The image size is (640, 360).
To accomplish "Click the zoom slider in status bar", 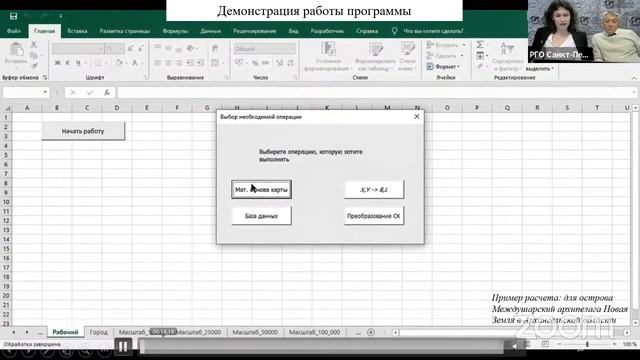I will pyautogui.click(x=587, y=344).
